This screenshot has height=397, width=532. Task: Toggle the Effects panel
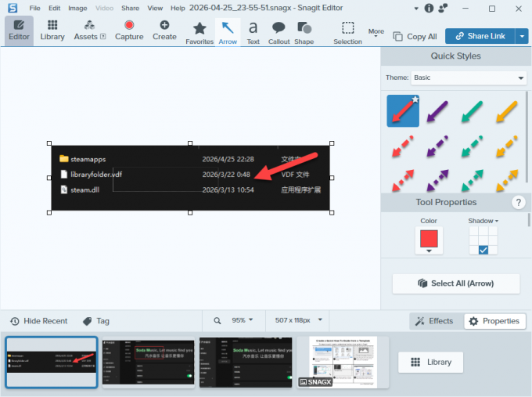point(435,321)
